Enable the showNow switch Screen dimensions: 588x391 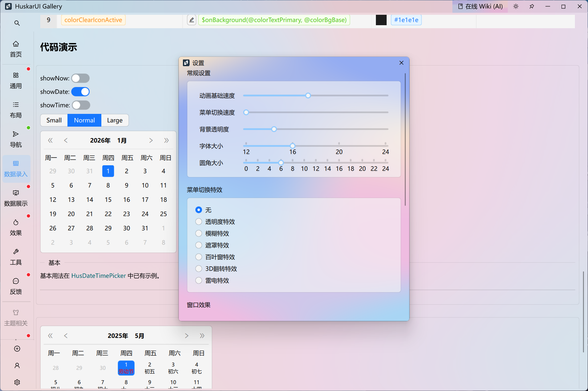point(80,78)
